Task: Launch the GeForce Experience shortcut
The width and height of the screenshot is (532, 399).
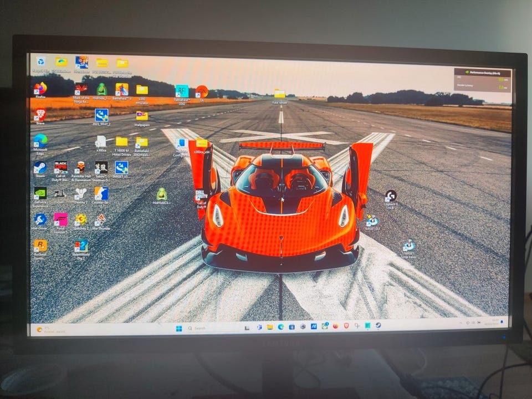Action: [x=40, y=197]
